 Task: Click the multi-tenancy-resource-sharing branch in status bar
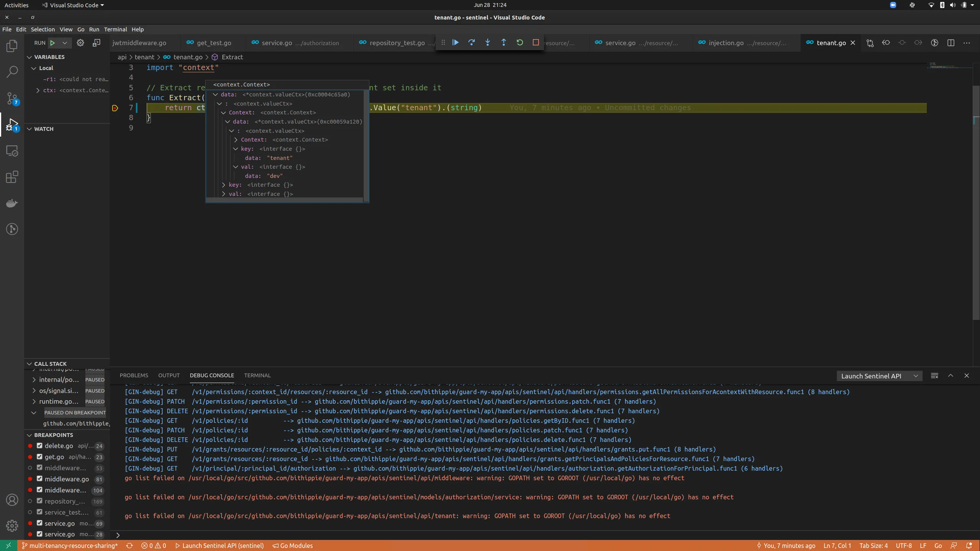click(70, 546)
